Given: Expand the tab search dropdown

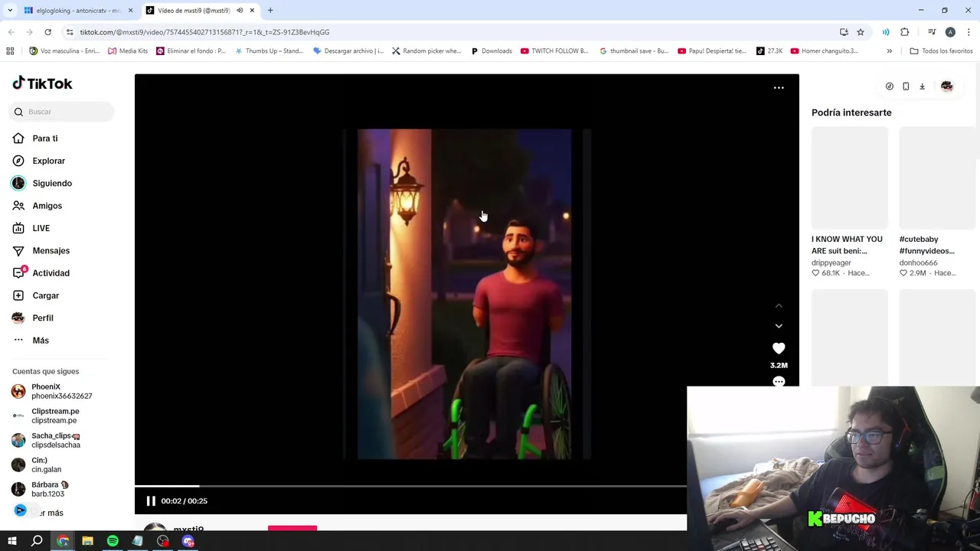Looking at the screenshot, I should pyautogui.click(x=9, y=11).
